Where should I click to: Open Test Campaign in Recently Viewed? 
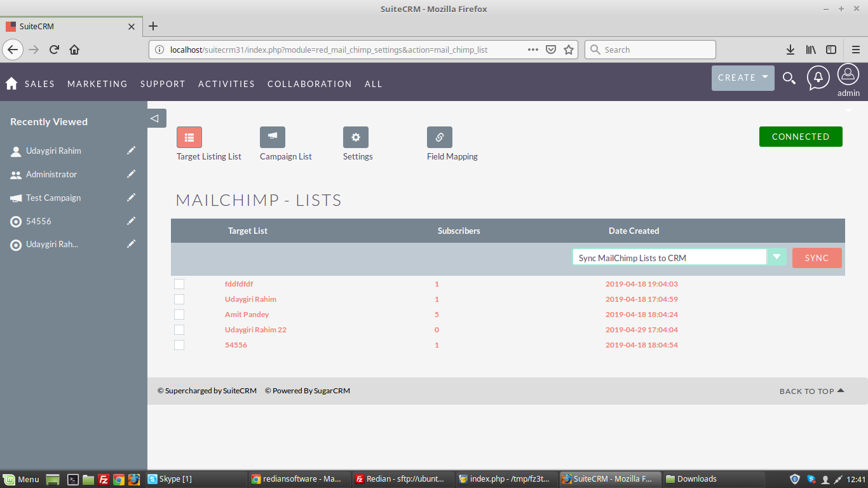tap(53, 198)
